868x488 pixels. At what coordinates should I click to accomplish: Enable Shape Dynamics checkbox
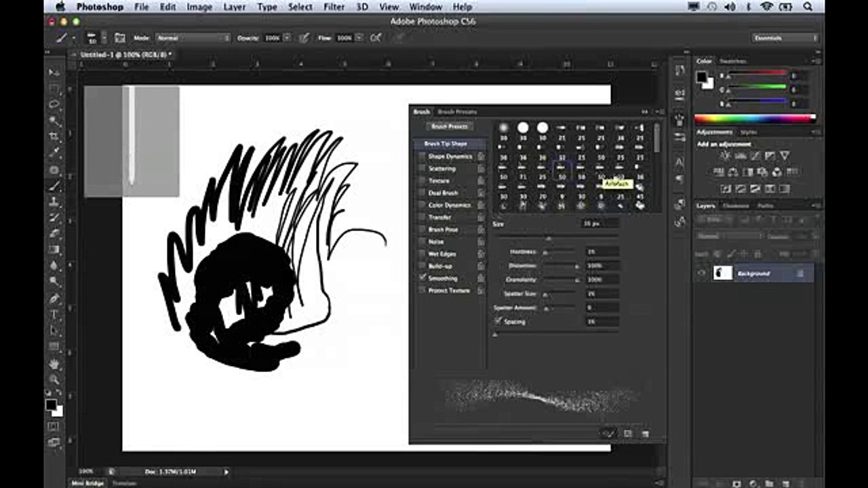tap(422, 157)
